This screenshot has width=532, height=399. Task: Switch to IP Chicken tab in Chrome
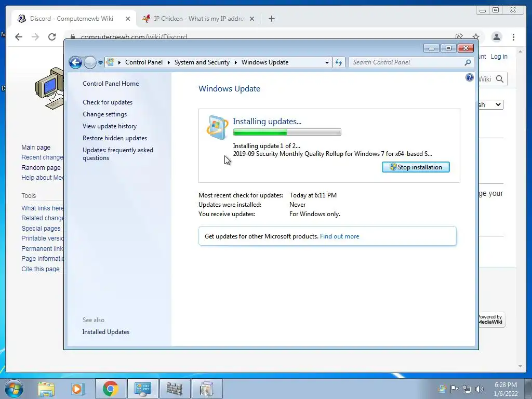point(199,19)
